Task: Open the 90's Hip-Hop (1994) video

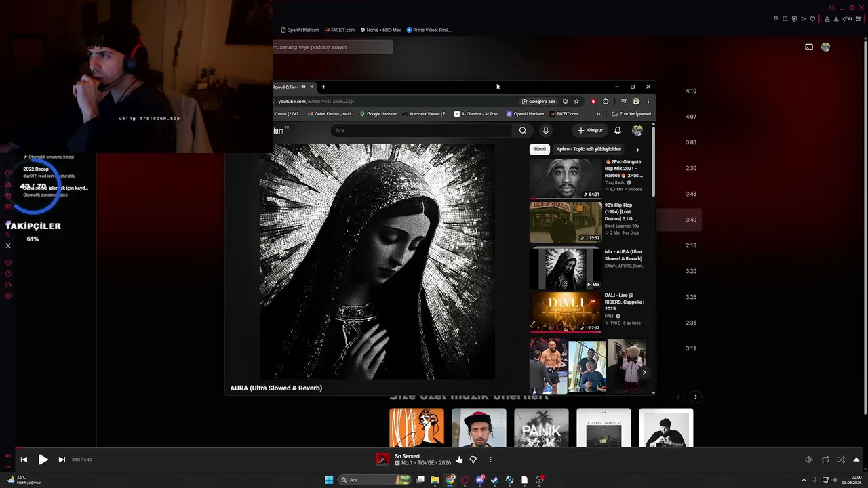Action: [587, 222]
